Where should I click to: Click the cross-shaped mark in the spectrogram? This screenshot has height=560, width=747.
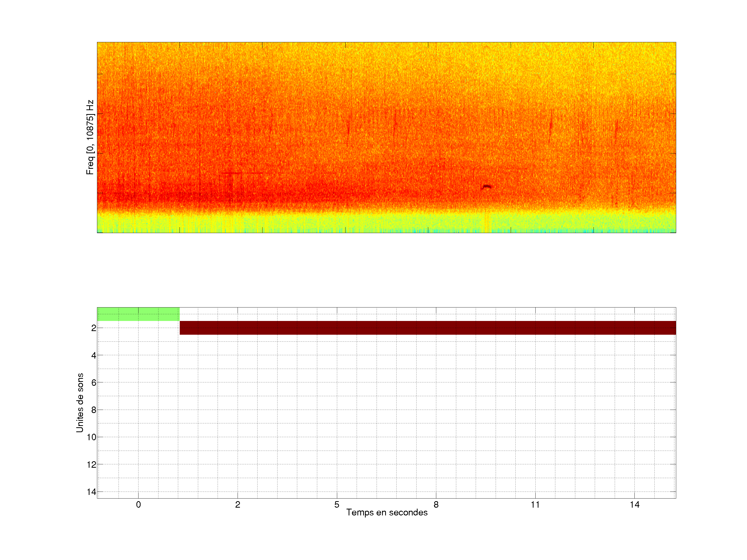pos(231,173)
